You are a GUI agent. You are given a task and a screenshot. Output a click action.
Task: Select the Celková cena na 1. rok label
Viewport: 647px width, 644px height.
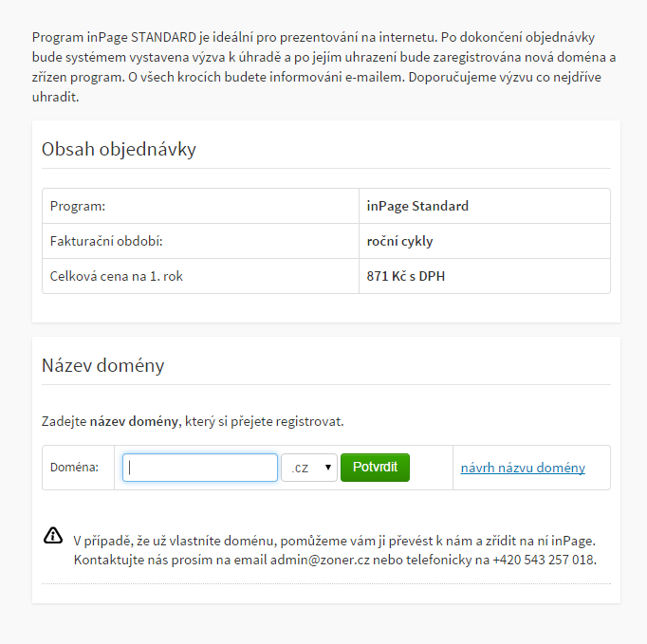click(117, 276)
